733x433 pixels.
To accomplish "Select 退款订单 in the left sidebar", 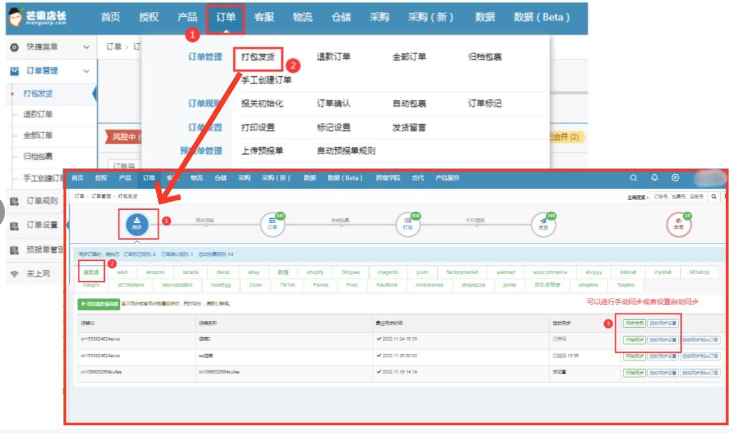I will click(x=39, y=114).
